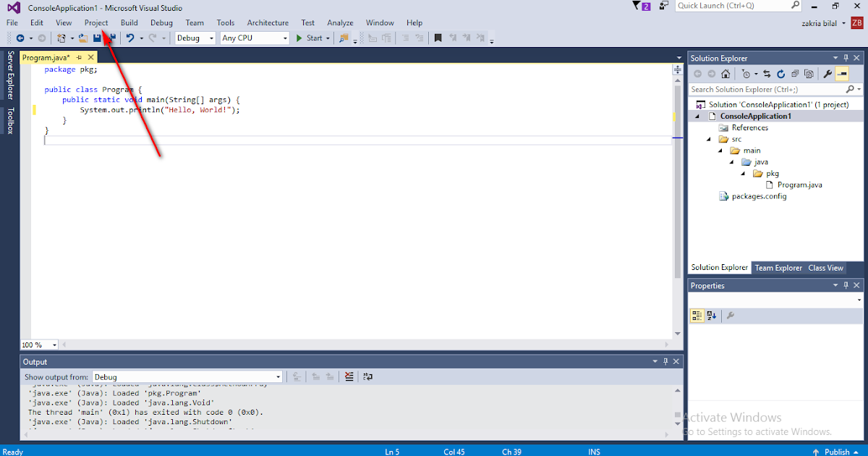Viewport: 868px width, 456px height.
Task: Click the Properties wrench in Solution Explorer
Action: click(827, 74)
